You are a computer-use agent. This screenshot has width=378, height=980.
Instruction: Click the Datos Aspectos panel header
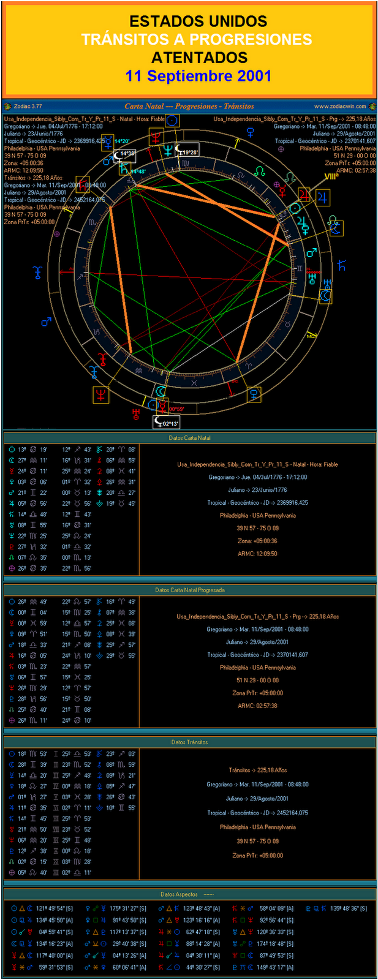[189, 894]
